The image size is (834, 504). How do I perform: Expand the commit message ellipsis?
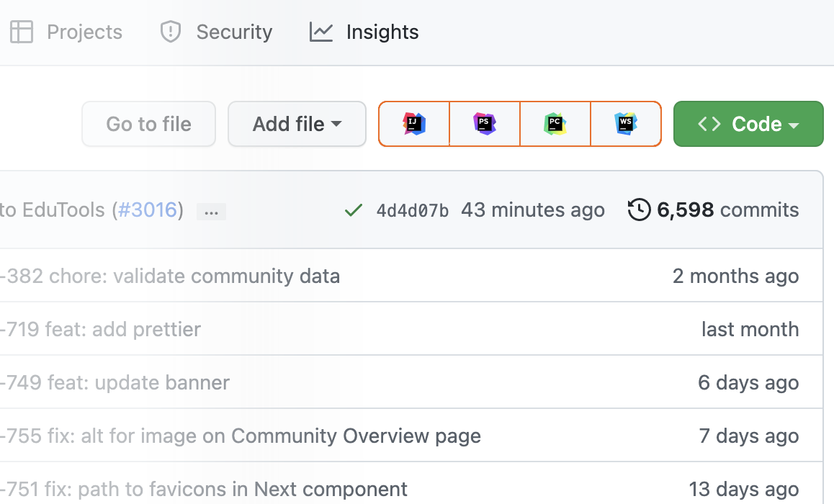click(x=211, y=211)
